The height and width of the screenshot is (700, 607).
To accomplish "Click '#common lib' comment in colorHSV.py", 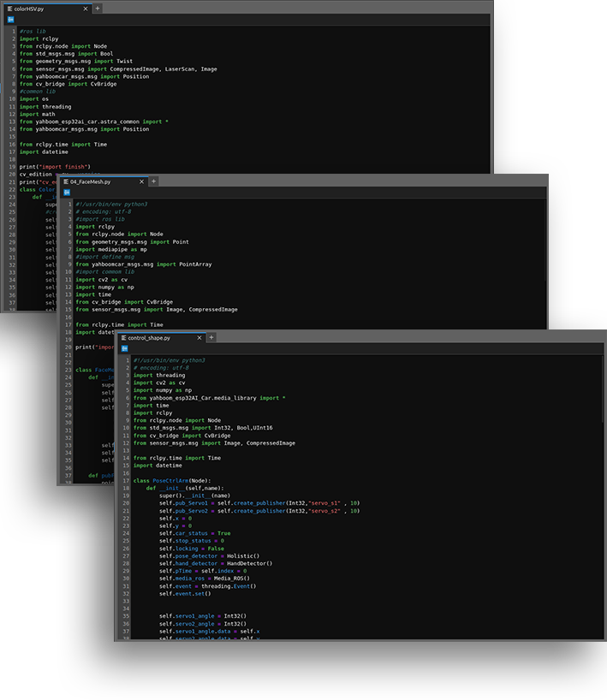I will click(x=38, y=92).
